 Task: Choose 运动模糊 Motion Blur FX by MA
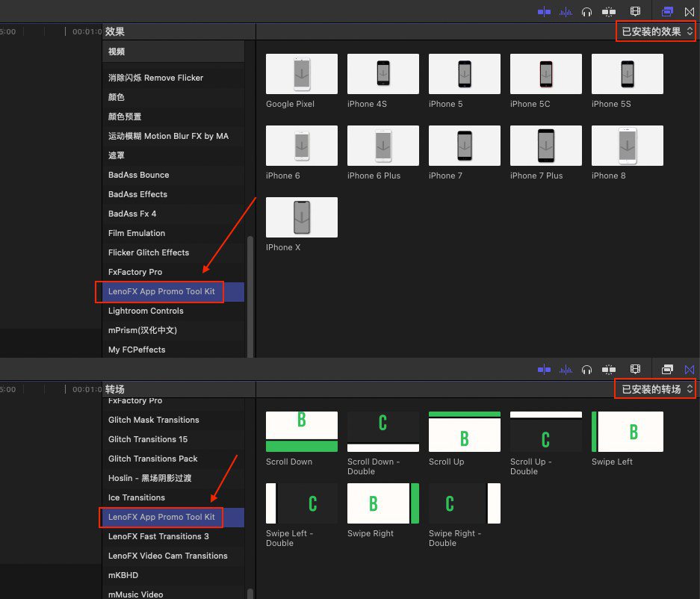[173, 136]
